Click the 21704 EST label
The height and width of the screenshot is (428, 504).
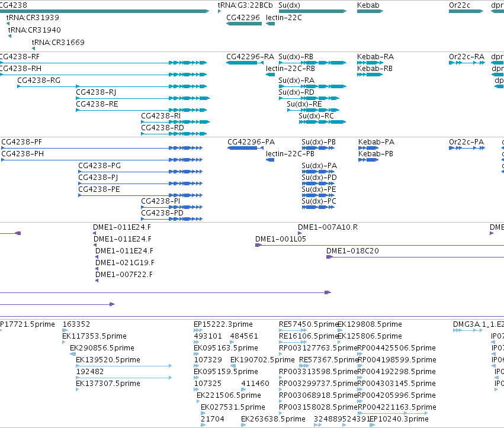(212, 419)
